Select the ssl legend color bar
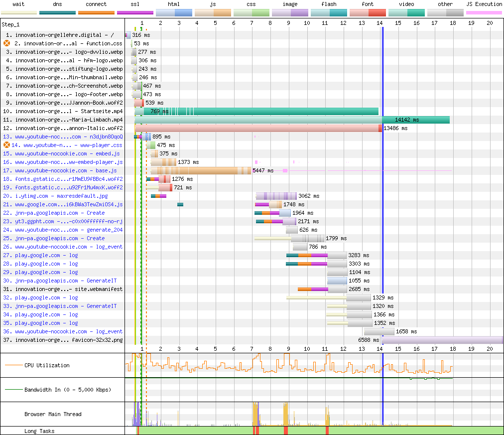This screenshot has height=435, width=504. pyautogui.click(x=135, y=13)
